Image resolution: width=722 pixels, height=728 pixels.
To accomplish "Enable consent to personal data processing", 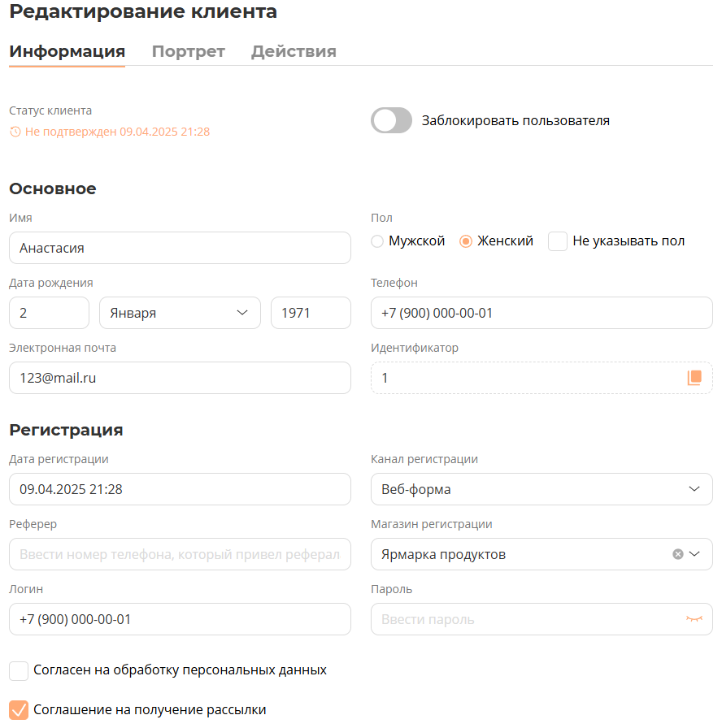I will (19, 670).
